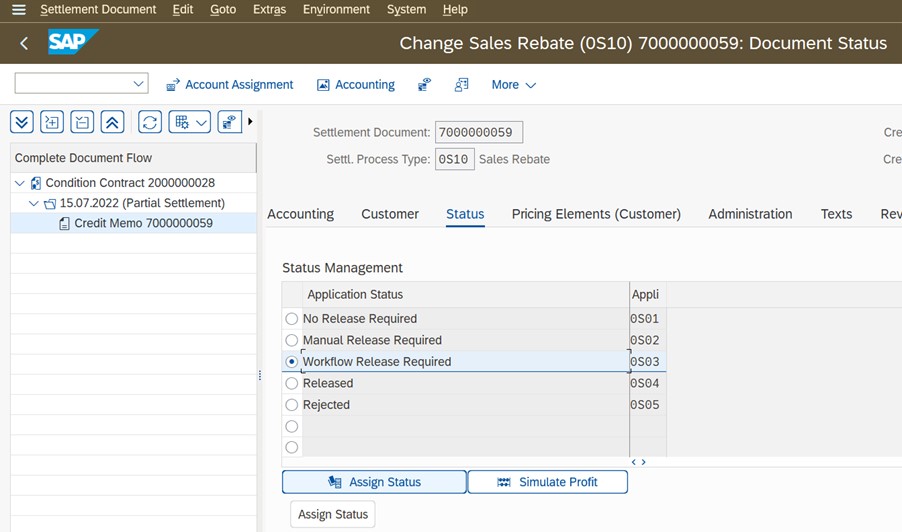Open the Environment menu
Viewport: 902px width, 532px height.
pyautogui.click(x=336, y=10)
